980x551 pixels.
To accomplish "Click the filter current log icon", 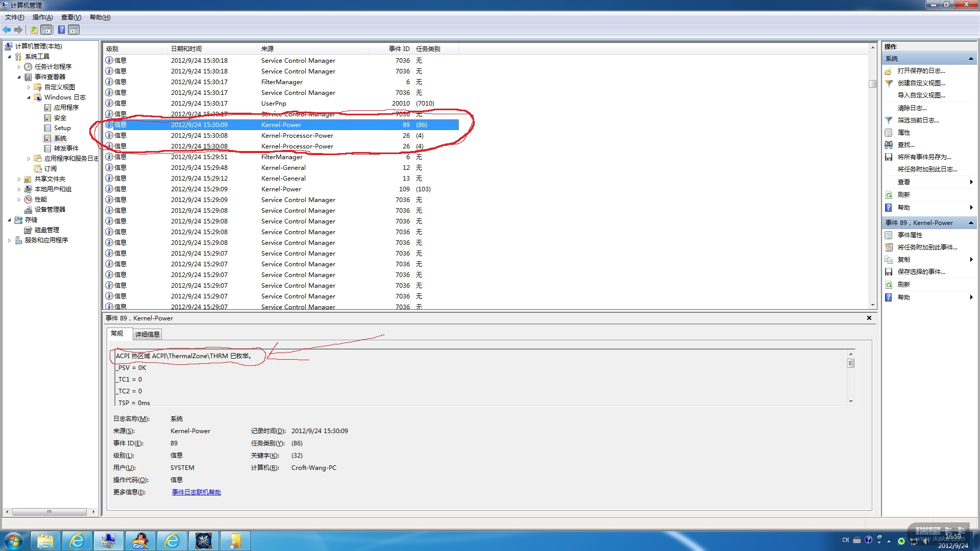I will pyautogui.click(x=889, y=120).
